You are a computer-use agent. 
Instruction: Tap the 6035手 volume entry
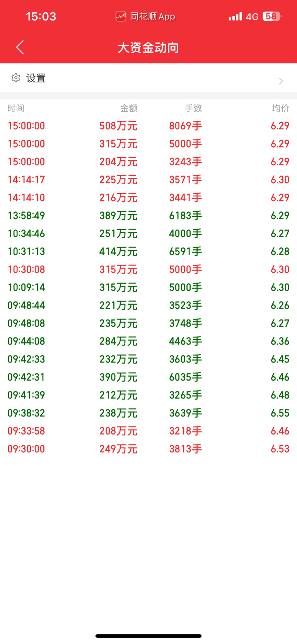pos(186,377)
